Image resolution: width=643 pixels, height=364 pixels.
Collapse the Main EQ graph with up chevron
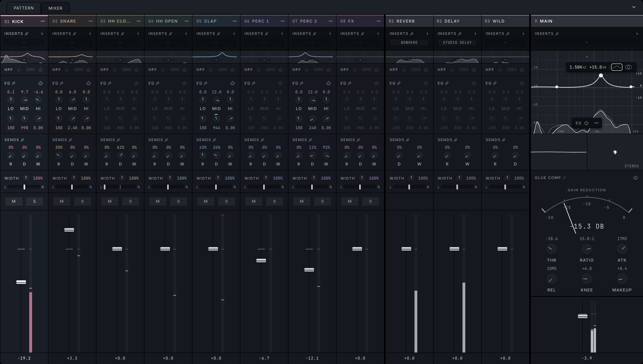pos(587,57)
